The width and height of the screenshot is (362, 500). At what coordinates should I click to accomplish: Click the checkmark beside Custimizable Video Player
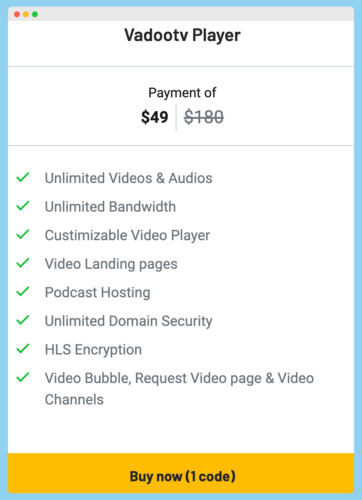pyautogui.click(x=23, y=234)
